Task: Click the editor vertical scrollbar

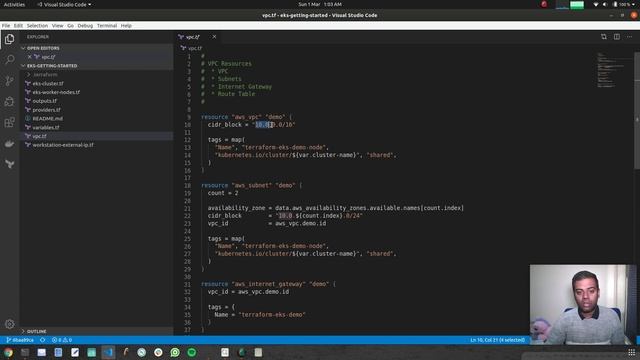Action: [x=637, y=110]
